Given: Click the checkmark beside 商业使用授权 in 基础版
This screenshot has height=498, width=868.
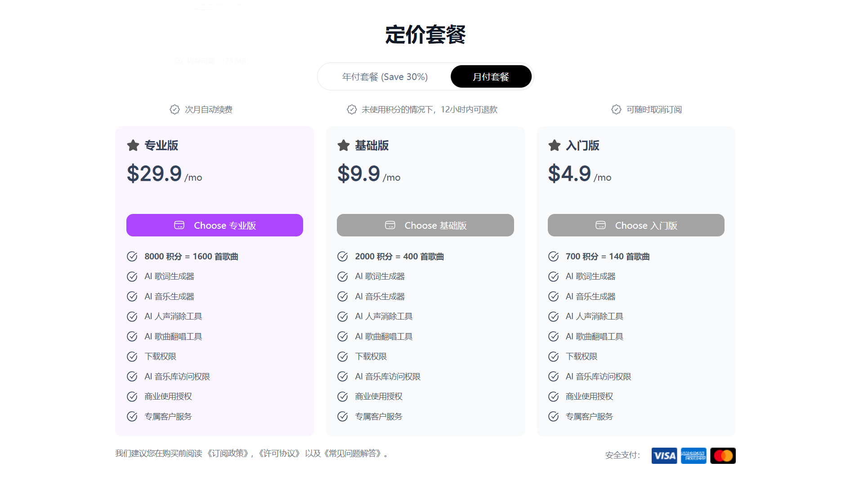Looking at the screenshot, I should click(342, 396).
